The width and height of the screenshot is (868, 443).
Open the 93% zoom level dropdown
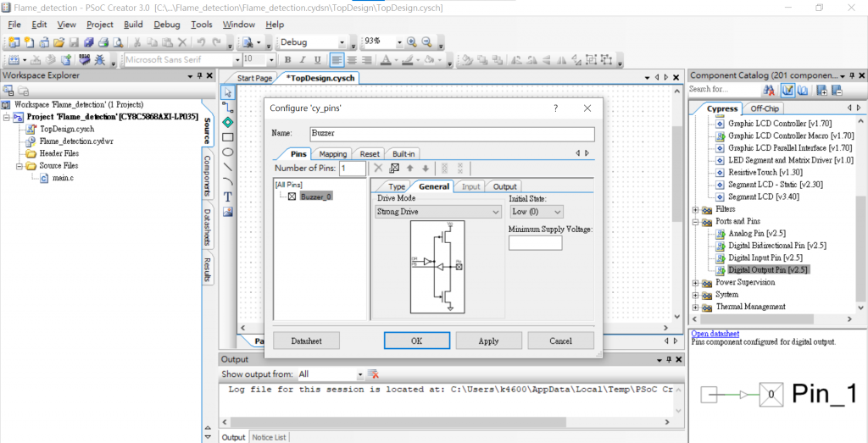[x=398, y=42]
